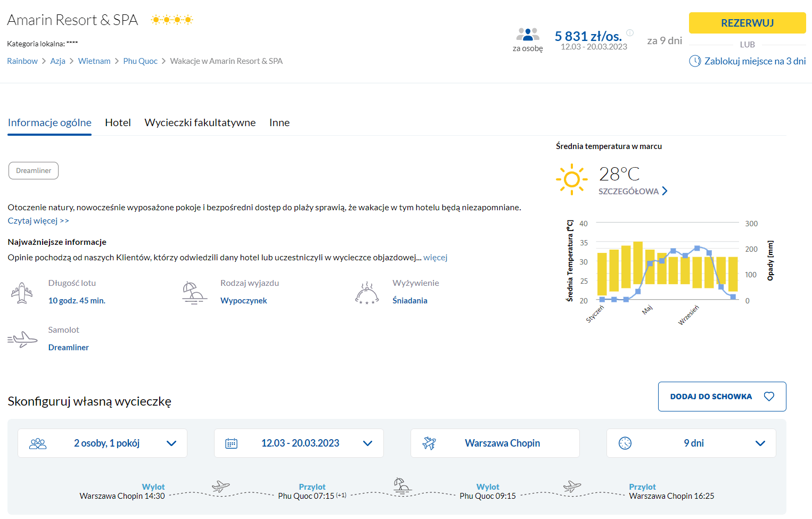Viewport: 812px width, 519px height.
Task: Open Wietnam breadcrumb link
Action: (x=94, y=61)
